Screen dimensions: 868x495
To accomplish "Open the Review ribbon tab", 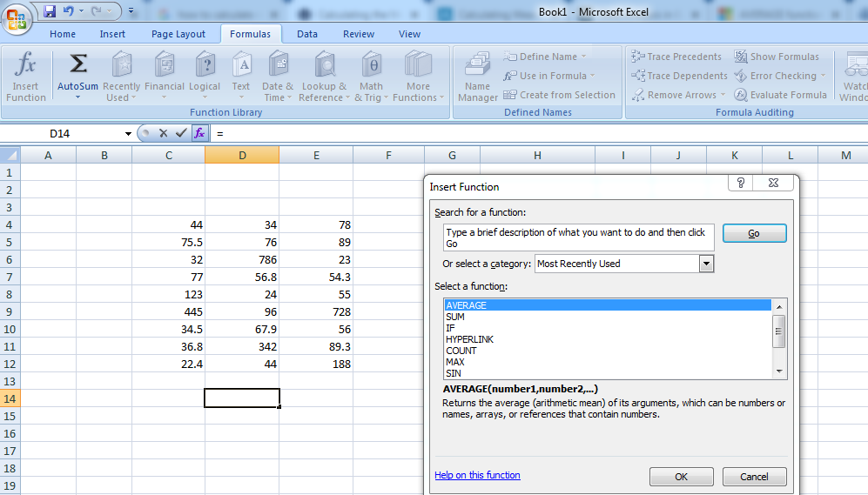I will [x=359, y=34].
